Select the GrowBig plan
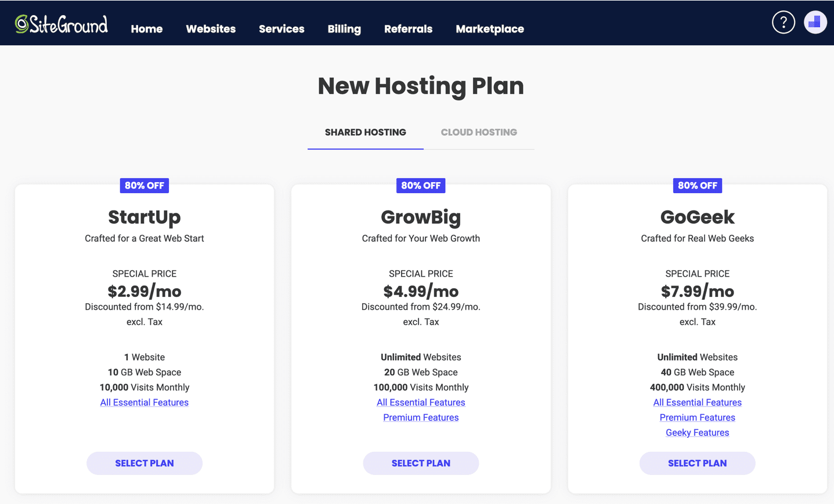 click(x=421, y=463)
